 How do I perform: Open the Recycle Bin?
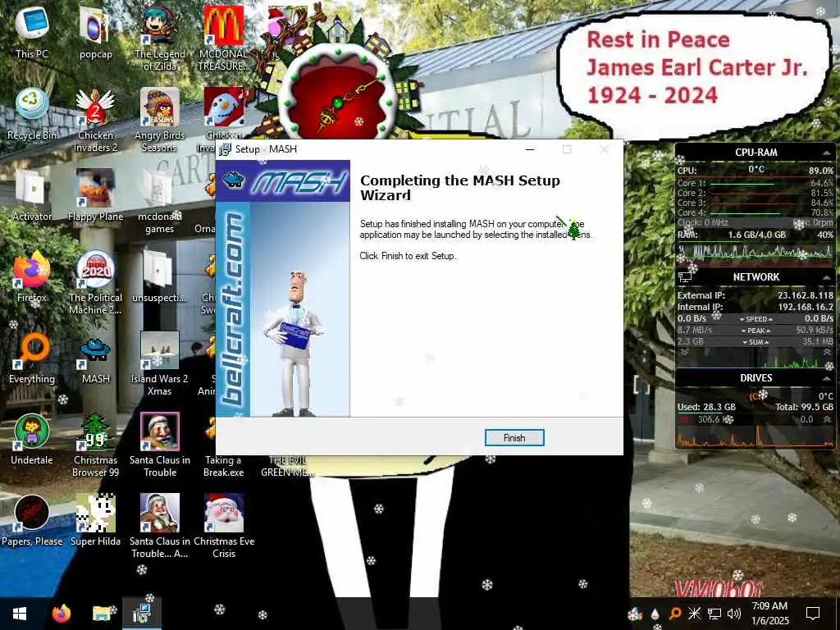coord(32,114)
